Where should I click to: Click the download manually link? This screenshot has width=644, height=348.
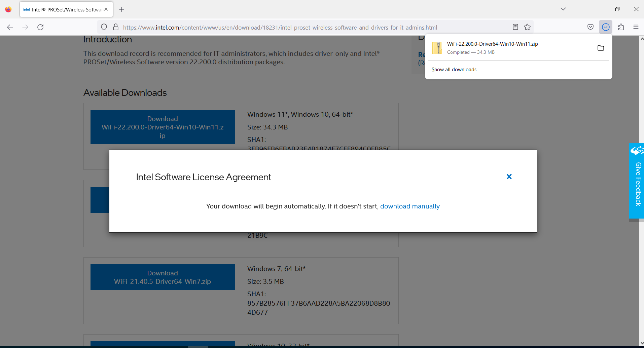[410, 206]
